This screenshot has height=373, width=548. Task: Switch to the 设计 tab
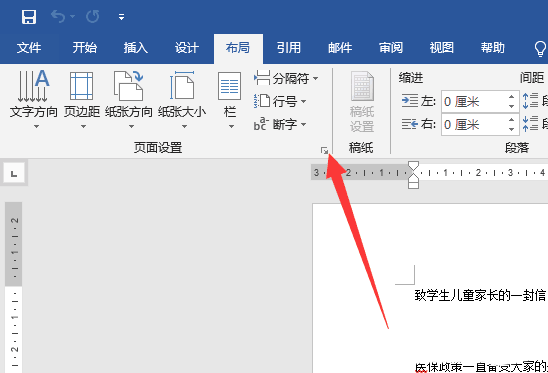point(187,48)
